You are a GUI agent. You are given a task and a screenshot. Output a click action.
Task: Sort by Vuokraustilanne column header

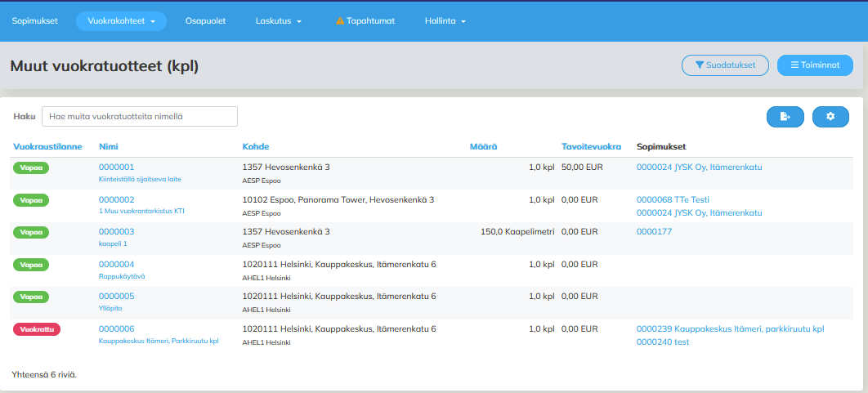47,147
